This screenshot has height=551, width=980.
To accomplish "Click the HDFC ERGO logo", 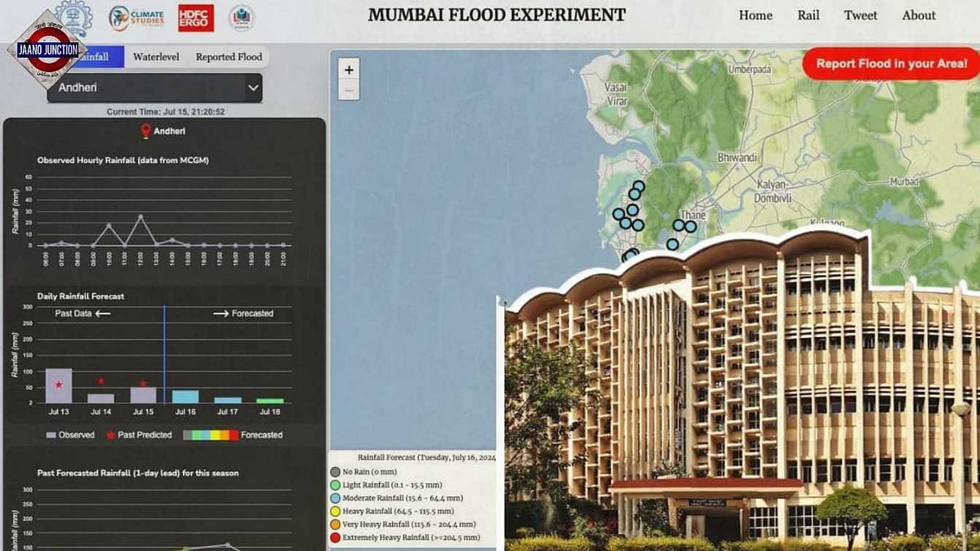I will coord(196,18).
